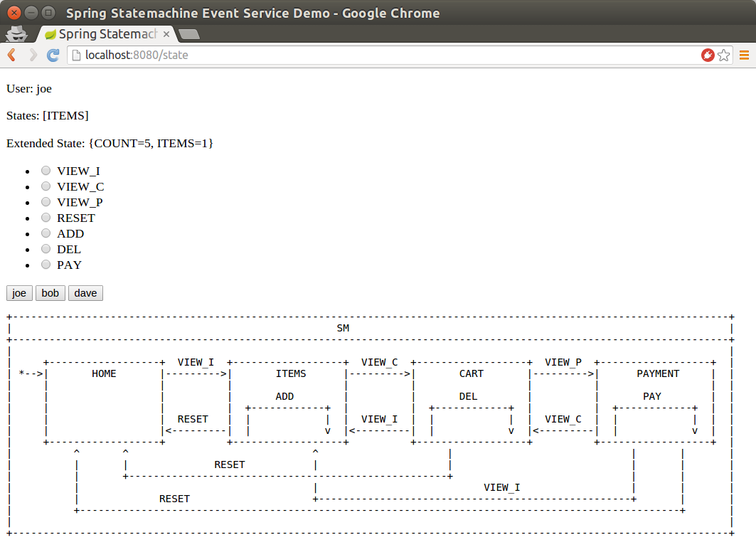Reload the page with the refresh icon

[x=53, y=55]
